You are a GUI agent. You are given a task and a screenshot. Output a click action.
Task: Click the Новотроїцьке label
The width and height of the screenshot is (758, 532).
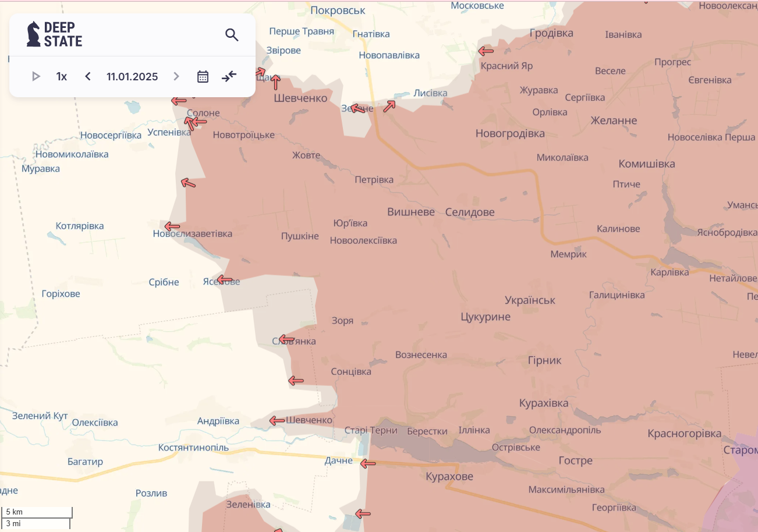tap(243, 135)
